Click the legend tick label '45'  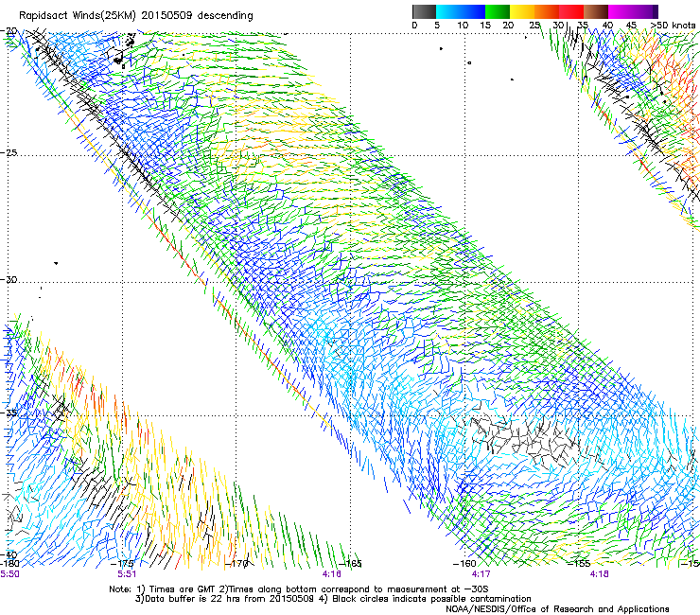631,26
